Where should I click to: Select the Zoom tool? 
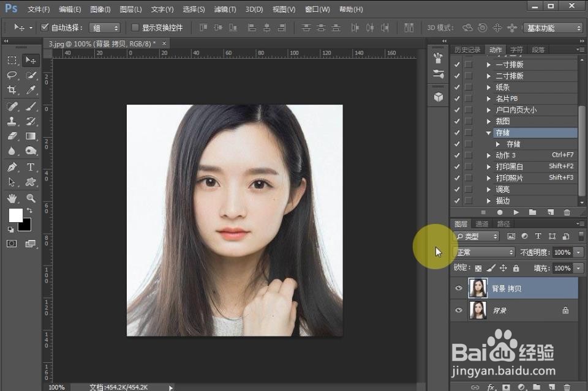31,198
